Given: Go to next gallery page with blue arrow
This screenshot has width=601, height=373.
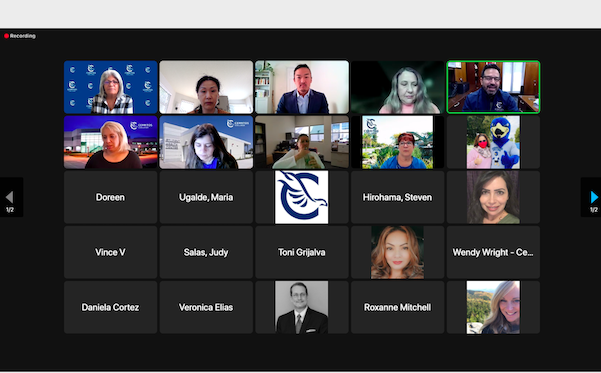Looking at the screenshot, I should click(594, 197).
